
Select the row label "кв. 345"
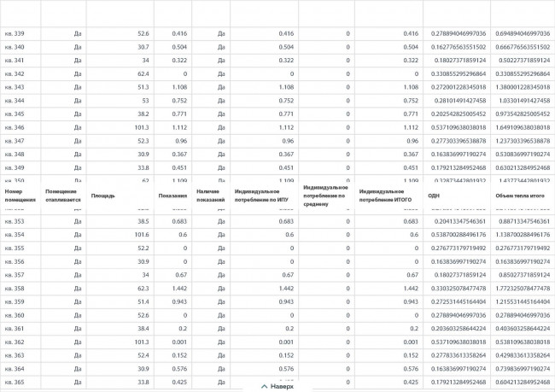point(15,114)
